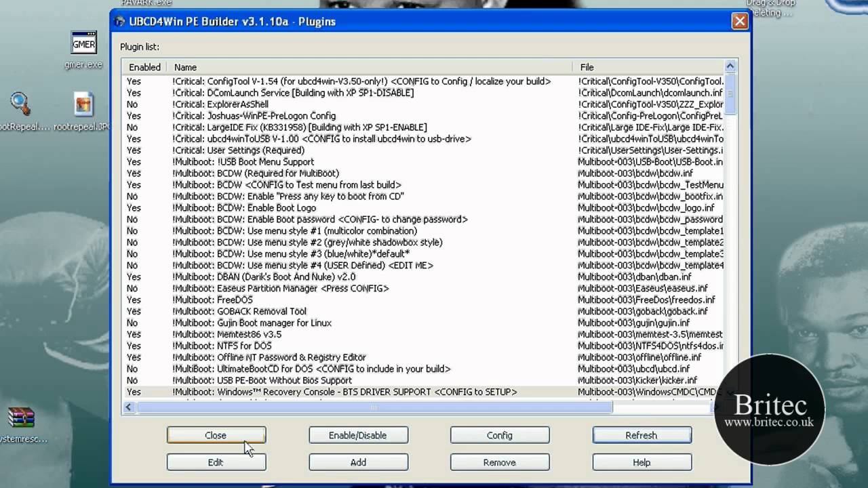Screen dimensions: 868x488
Task: Select the BCDW Test menu from last build row
Action: click(423, 185)
